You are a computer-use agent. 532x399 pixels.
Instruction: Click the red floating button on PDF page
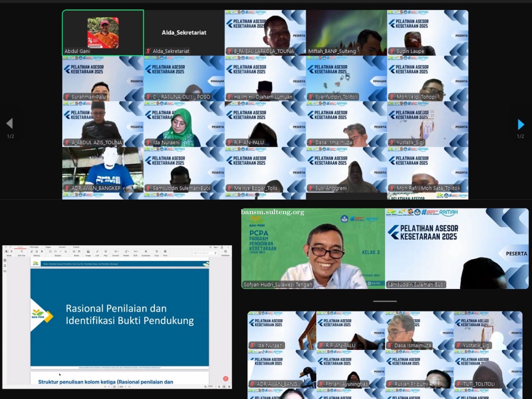pos(225,378)
